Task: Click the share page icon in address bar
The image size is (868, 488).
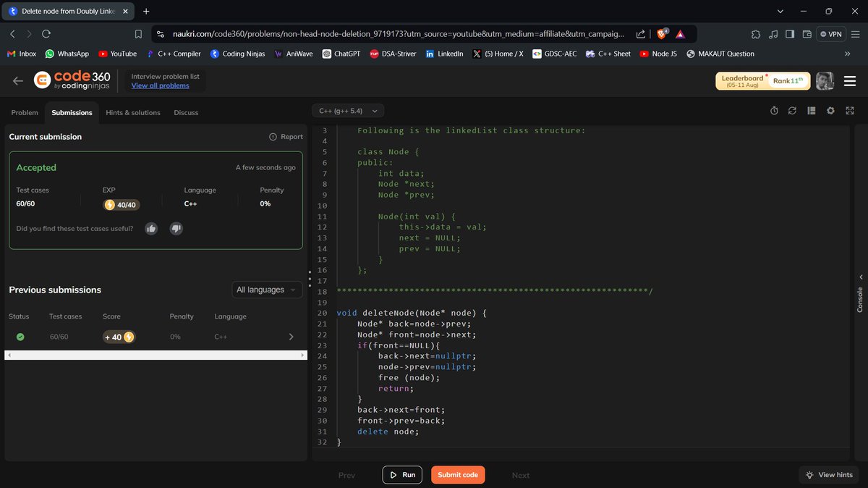Action: coord(641,34)
